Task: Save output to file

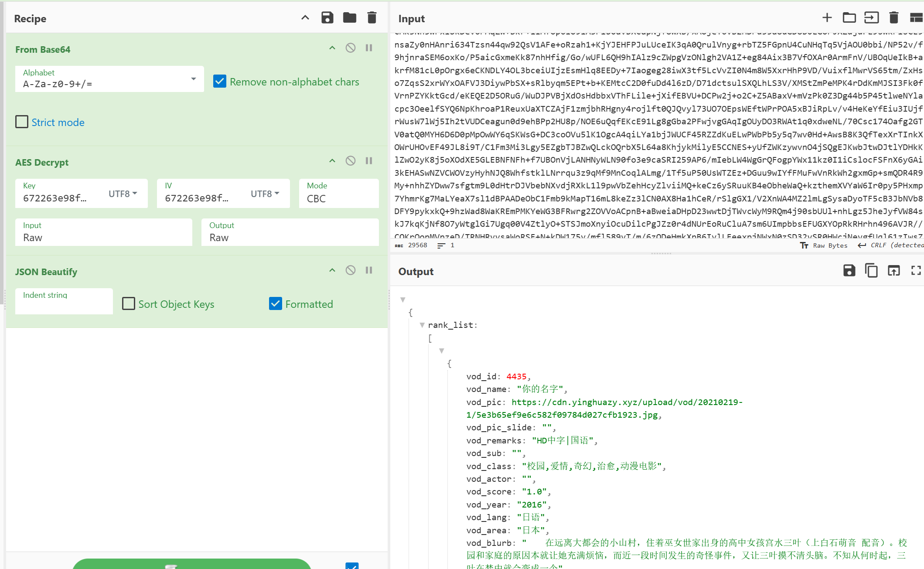Action: (x=849, y=271)
